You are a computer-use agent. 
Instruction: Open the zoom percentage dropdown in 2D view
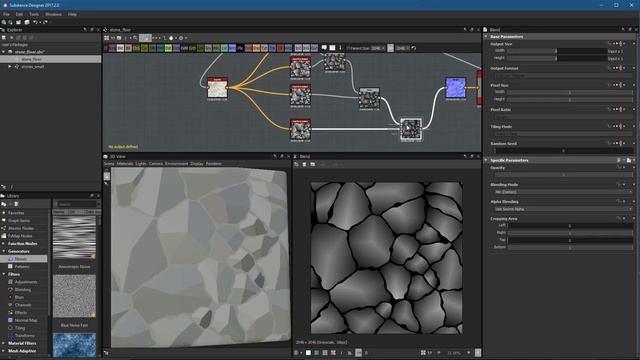(x=469, y=353)
